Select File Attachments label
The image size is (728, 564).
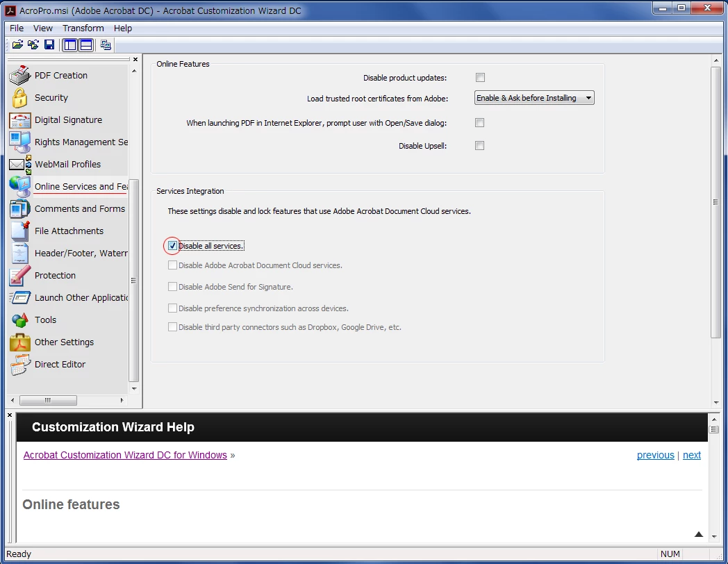pos(69,231)
